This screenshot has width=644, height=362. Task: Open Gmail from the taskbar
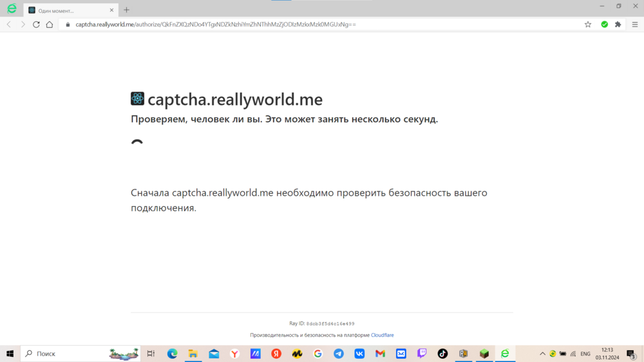381,354
